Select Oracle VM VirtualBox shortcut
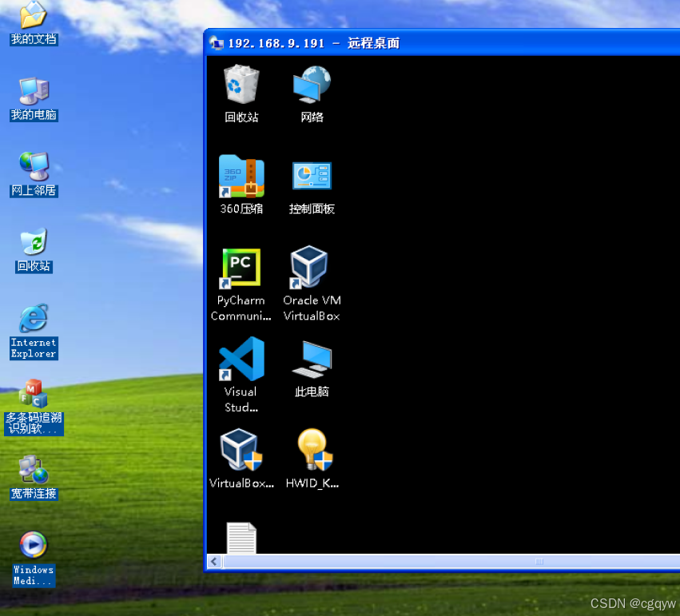Viewport: 680px width, 616px height. 308,267
